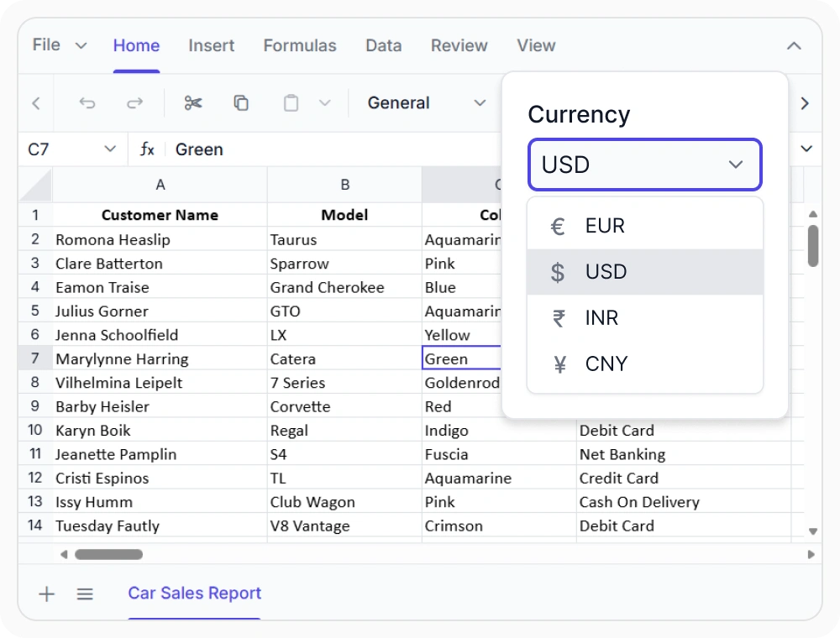The height and width of the screenshot is (638, 840).
Task: Select the cell Net Banking
Action: [684, 454]
